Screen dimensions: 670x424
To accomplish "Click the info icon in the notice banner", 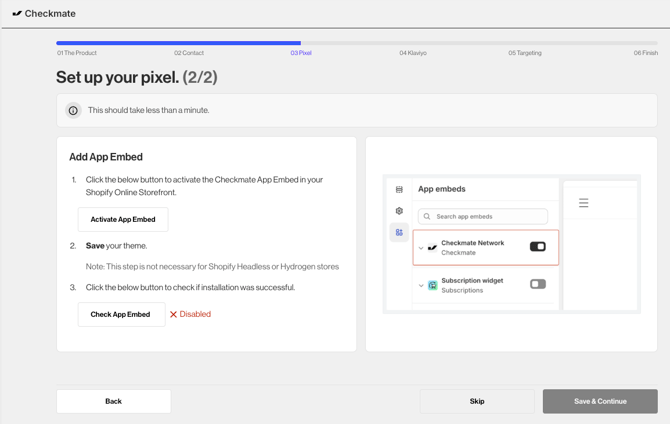I will pyautogui.click(x=73, y=110).
